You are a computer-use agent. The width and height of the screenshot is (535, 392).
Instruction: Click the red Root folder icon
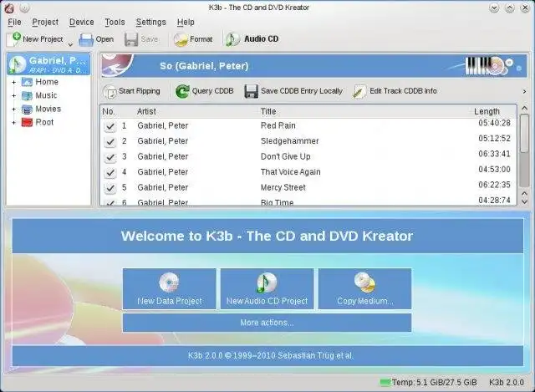(x=27, y=122)
